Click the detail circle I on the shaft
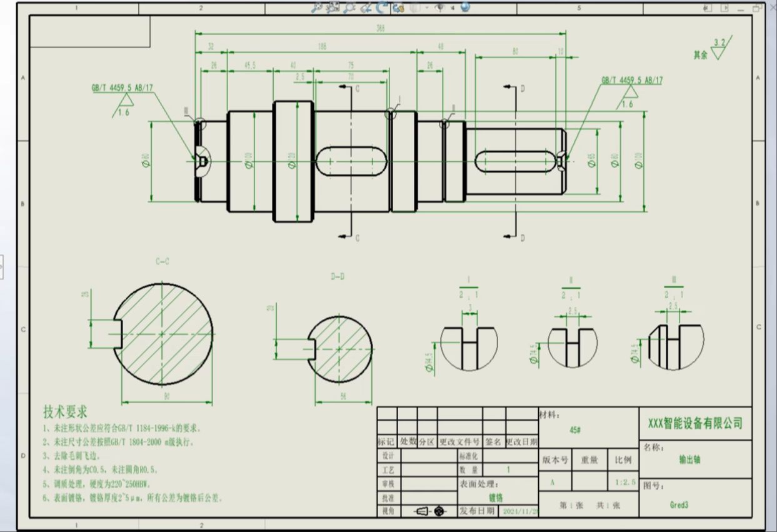Image resolution: width=777 pixels, height=532 pixels. pos(391,113)
